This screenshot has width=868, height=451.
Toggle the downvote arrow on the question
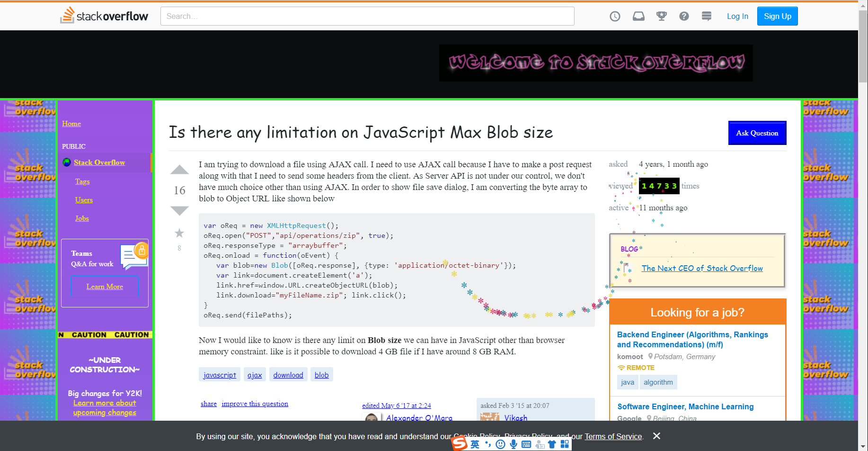click(179, 210)
